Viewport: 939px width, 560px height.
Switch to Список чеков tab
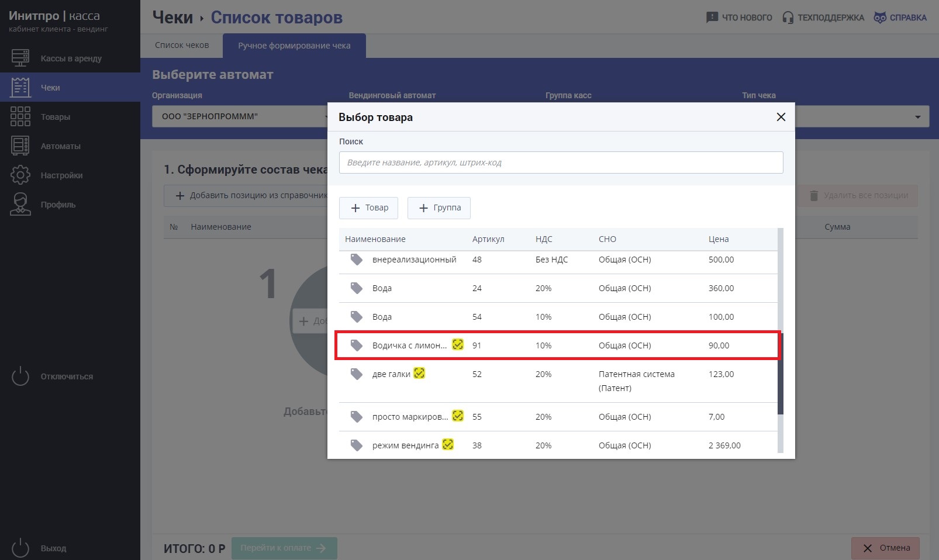click(182, 45)
